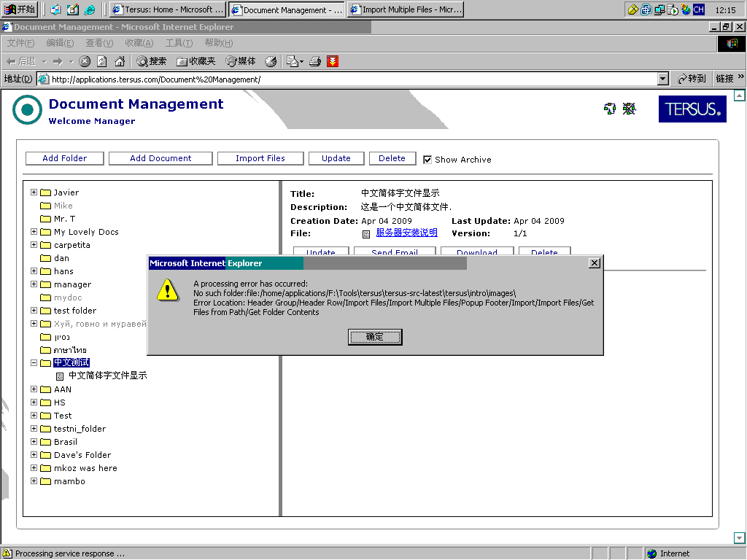Screen dimensions: 747x560
Task: Open the 文件(F) menu
Action: tap(20, 43)
